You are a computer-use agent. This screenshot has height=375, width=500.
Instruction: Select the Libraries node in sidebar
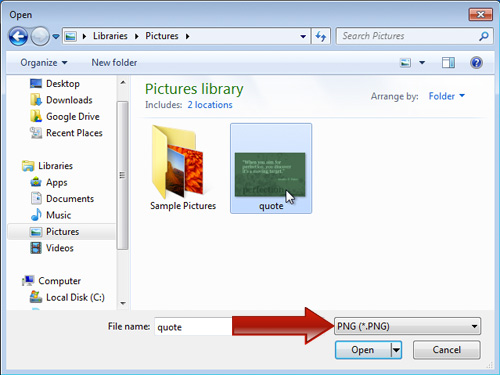click(x=55, y=166)
